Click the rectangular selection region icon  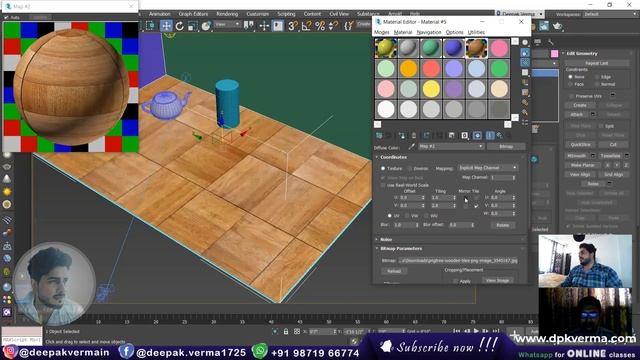pos(150,26)
